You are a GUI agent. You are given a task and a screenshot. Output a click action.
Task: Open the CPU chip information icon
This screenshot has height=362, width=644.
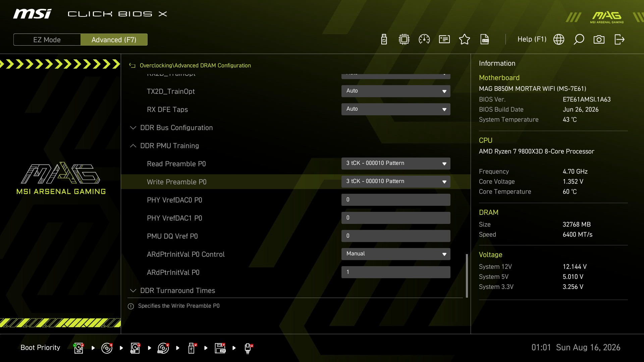click(x=404, y=40)
